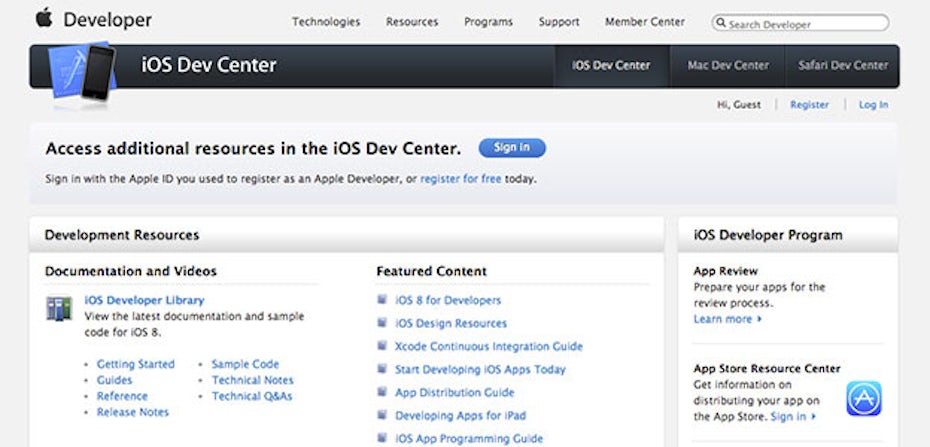Click document icon beside App Distribution Guide
The image size is (930, 447).
[x=383, y=392]
